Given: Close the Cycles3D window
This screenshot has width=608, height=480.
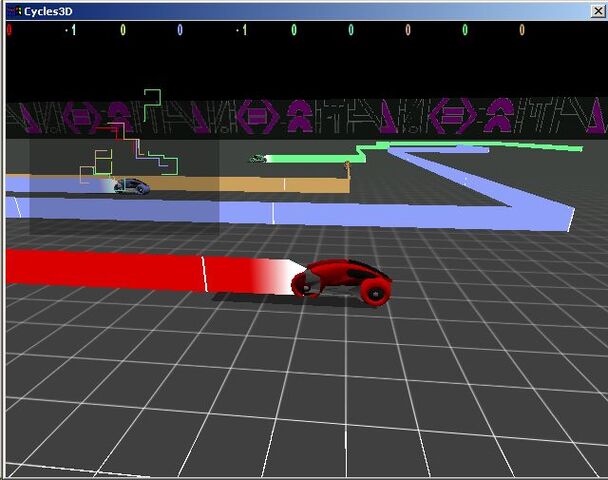Looking at the screenshot, I should [x=598, y=11].
